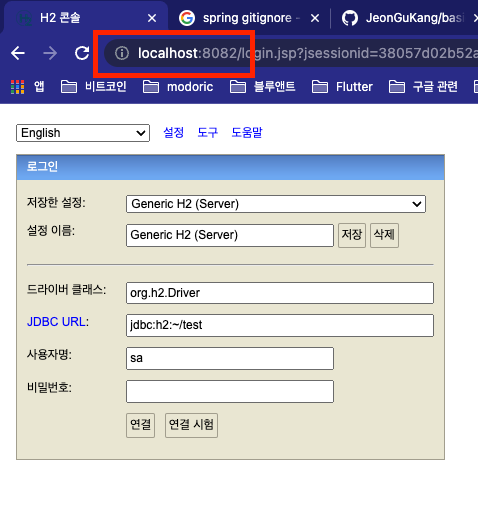
Task: Click the browser address bar URL
Action: [x=307, y=53]
